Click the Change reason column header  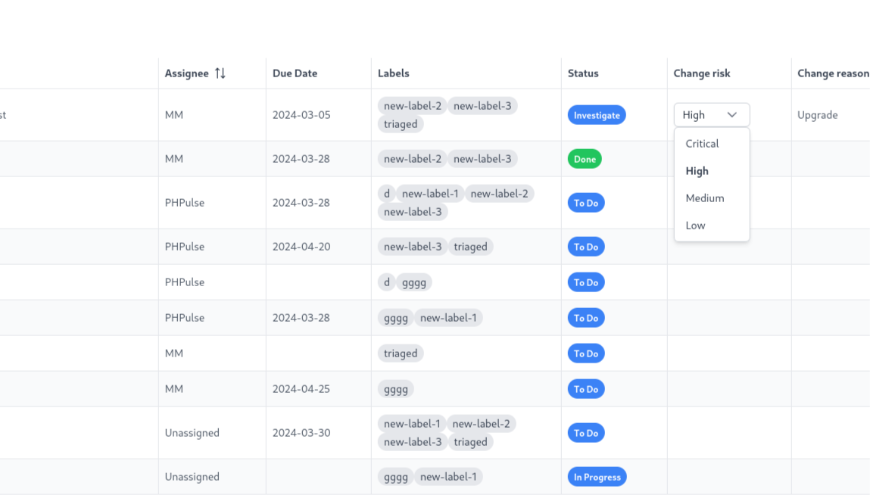click(832, 73)
